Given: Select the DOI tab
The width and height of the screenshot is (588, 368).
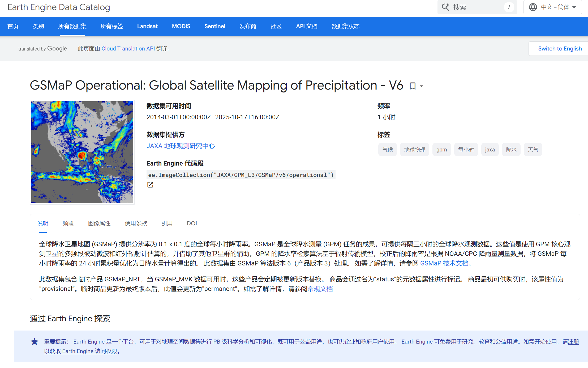Looking at the screenshot, I should [192, 223].
